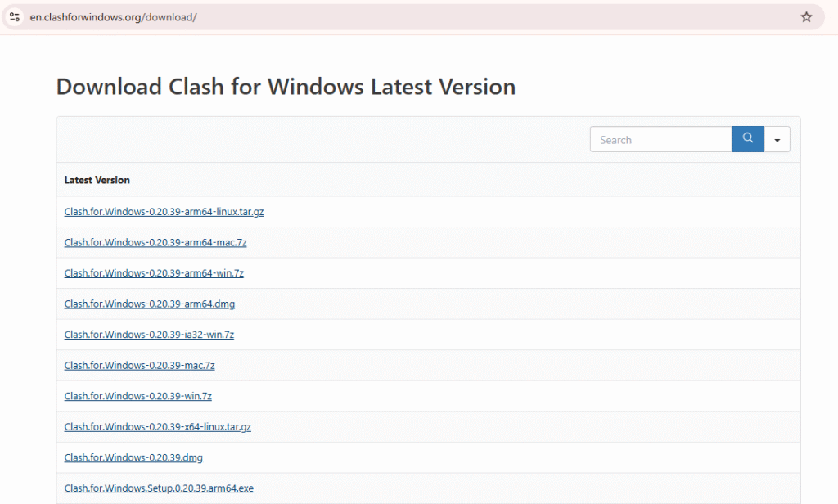
Task: Select the arm64-win.7z download link
Action: point(154,273)
